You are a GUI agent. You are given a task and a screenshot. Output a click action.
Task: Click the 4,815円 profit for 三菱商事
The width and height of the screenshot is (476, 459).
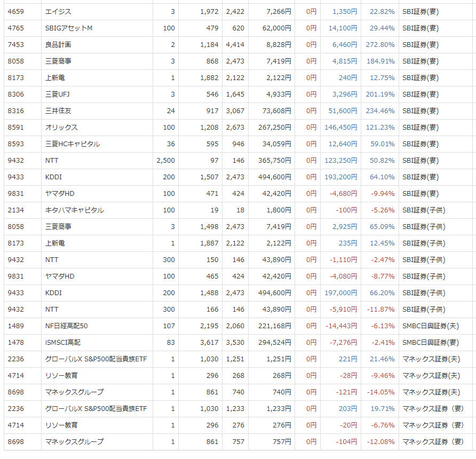tap(345, 61)
